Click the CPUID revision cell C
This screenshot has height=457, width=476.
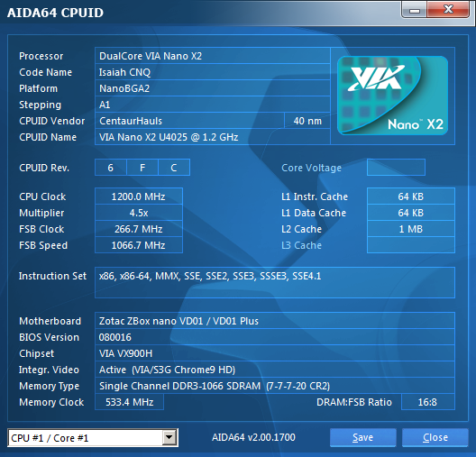174,168
